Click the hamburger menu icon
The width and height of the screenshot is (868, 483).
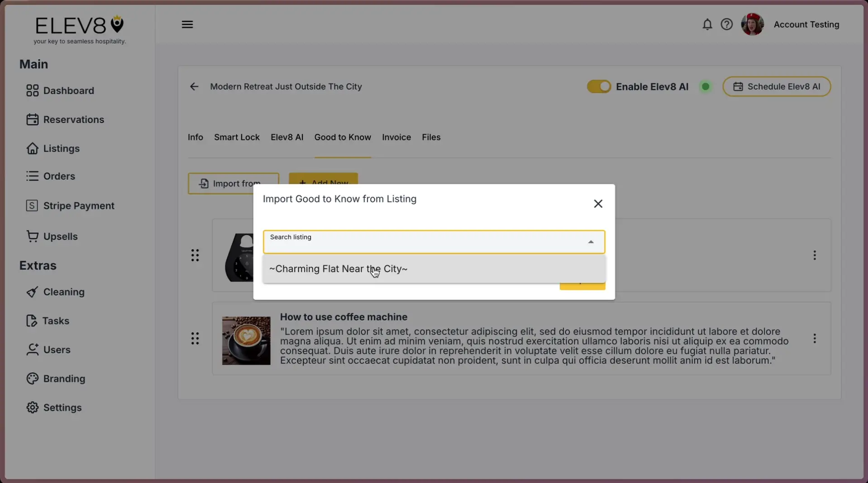(x=187, y=24)
